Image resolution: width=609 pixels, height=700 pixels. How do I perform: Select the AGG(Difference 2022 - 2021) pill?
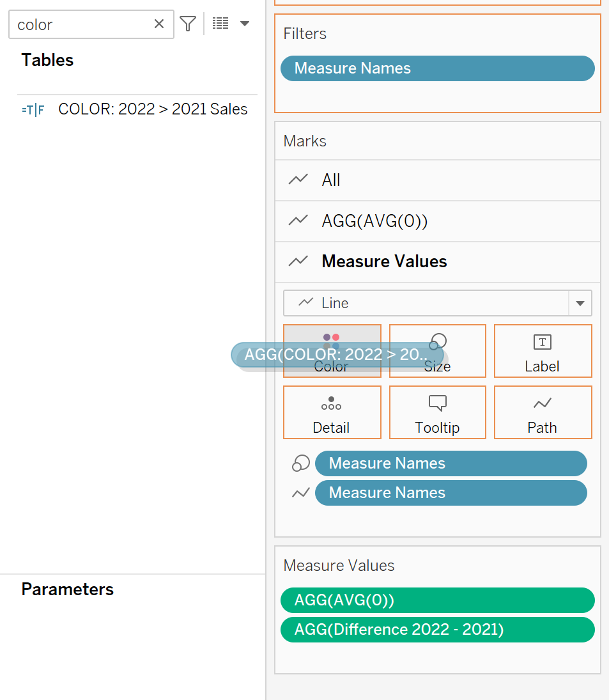tap(437, 630)
